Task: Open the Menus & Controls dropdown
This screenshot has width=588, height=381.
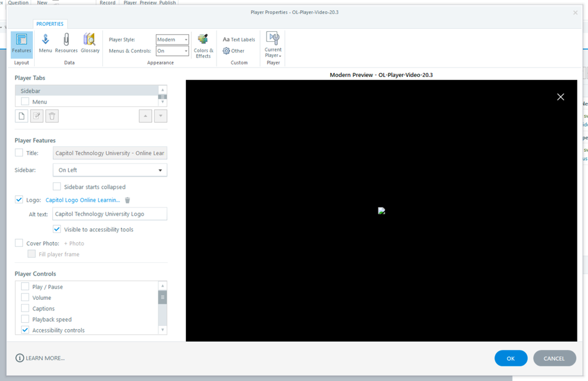Action: pyautogui.click(x=172, y=51)
